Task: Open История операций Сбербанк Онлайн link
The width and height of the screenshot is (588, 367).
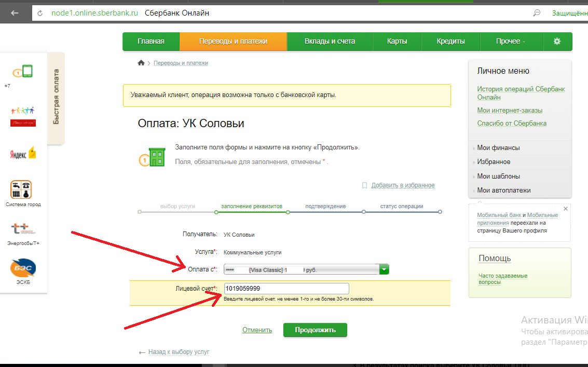Action: pyautogui.click(x=521, y=93)
